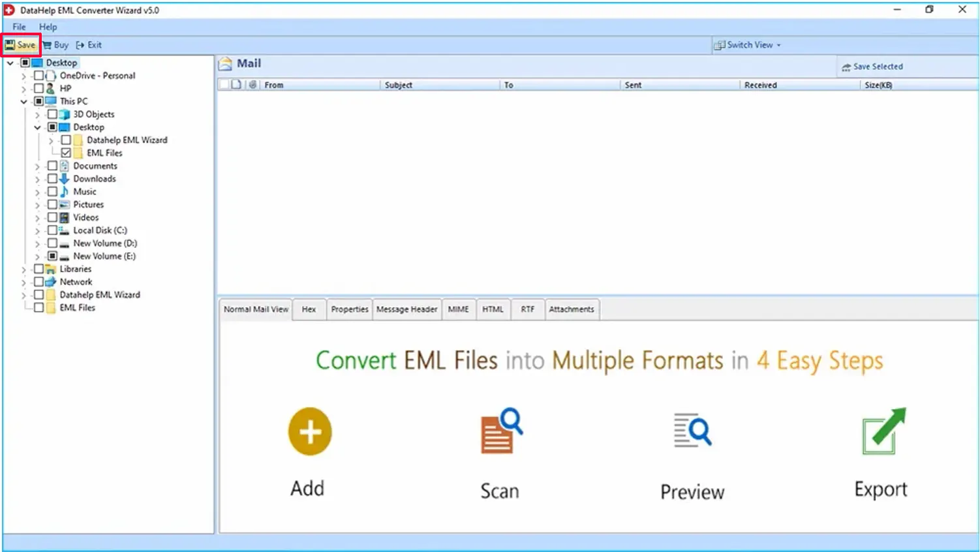Click the Scan document magnifier icon
980x552 pixels.
click(501, 431)
